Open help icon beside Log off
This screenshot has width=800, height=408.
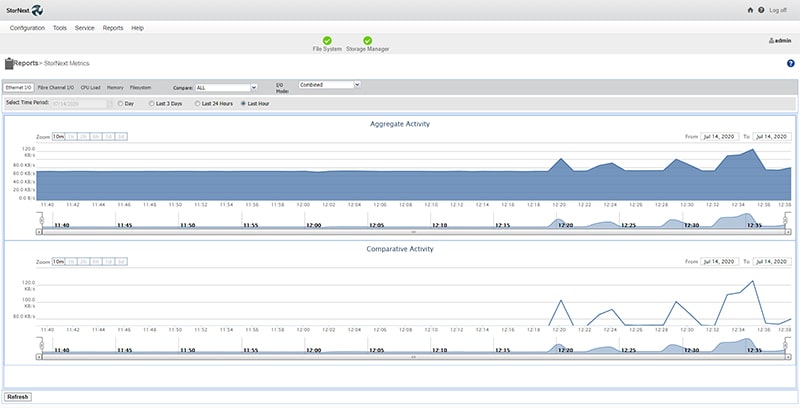pos(761,10)
